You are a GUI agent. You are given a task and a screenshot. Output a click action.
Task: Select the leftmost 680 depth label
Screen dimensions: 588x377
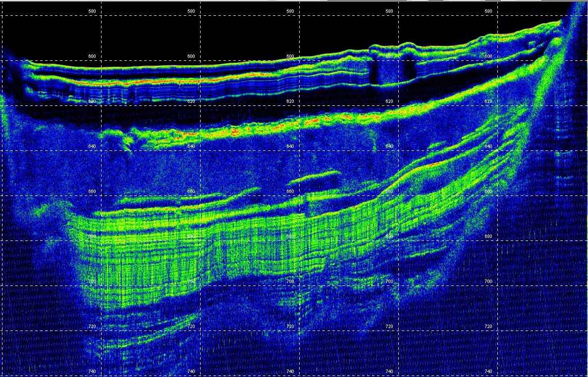(x=92, y=236)
